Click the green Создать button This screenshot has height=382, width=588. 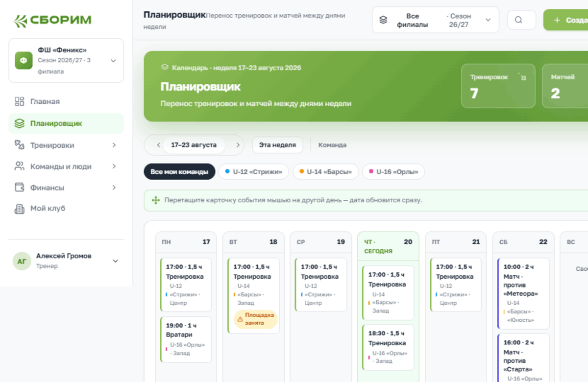(x=566, y=20)
